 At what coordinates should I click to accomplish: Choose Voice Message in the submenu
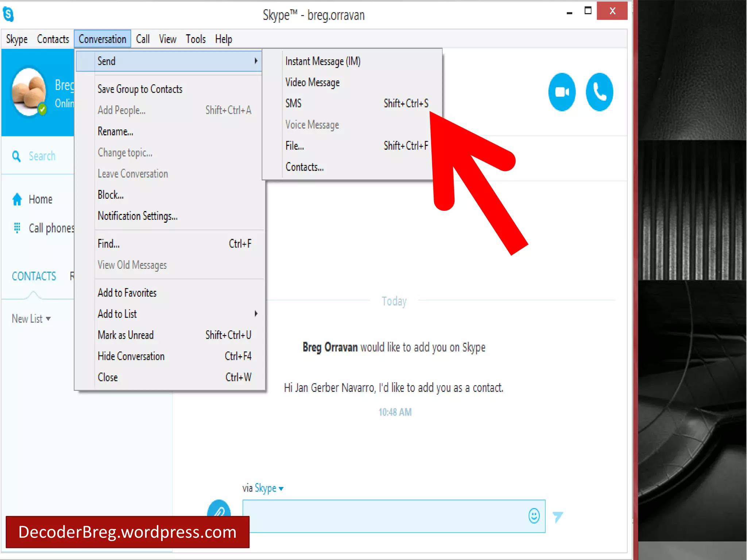pos(312,125)
